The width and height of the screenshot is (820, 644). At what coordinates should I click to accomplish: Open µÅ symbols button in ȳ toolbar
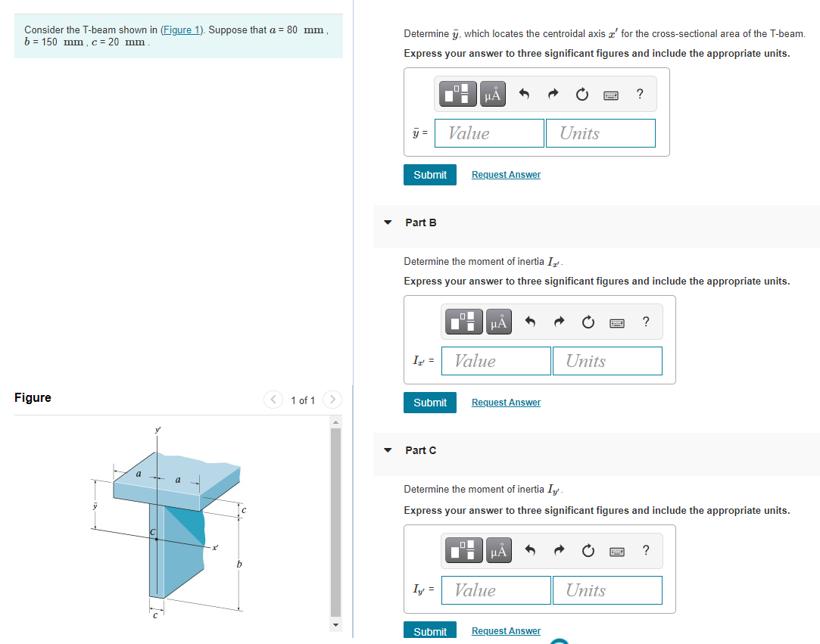pyautogui.click(x=493, y=94)
